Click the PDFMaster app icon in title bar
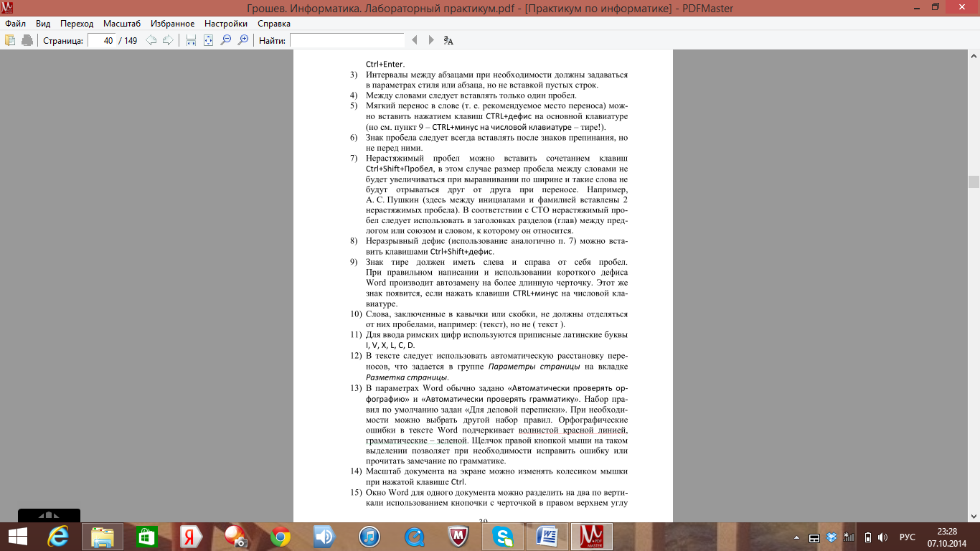 point(8,8)
